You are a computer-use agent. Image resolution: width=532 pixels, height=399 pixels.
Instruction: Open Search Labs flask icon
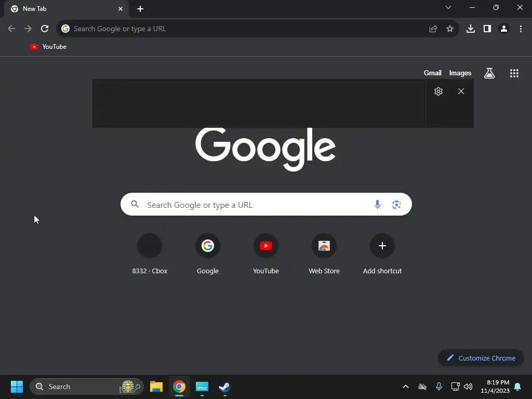coord(489,73)
